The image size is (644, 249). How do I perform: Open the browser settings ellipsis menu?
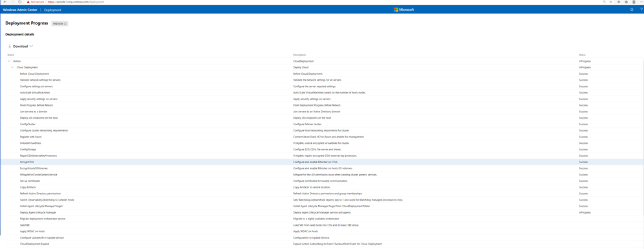point(641,2)
